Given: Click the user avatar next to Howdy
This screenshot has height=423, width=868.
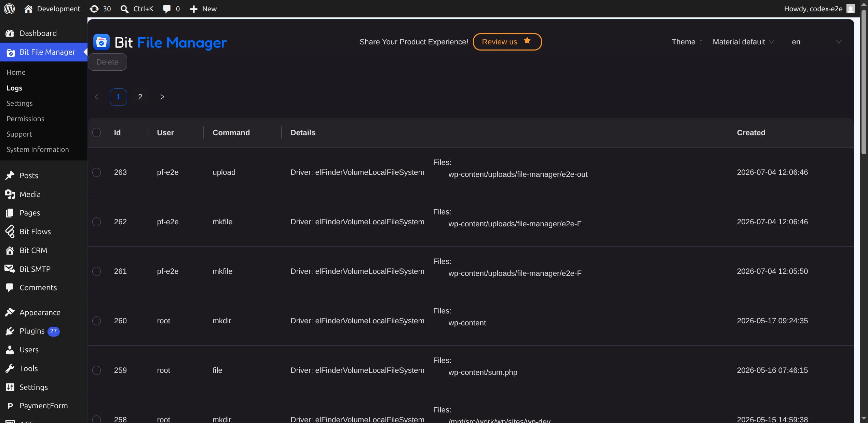Looking at the screenshot, I should pyautogui.click(x=851, y=9).
